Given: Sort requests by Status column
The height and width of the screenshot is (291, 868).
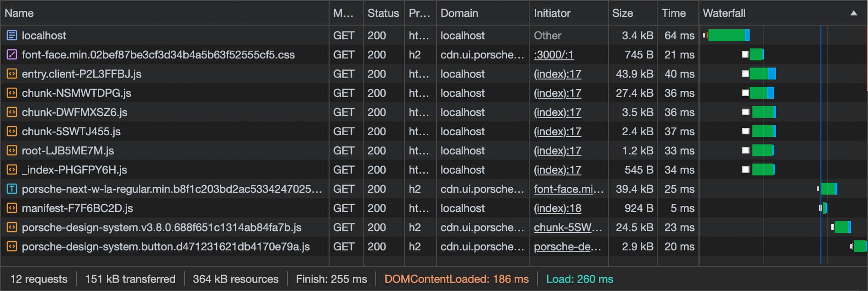Looking at the screenshot, I should 383,13.
